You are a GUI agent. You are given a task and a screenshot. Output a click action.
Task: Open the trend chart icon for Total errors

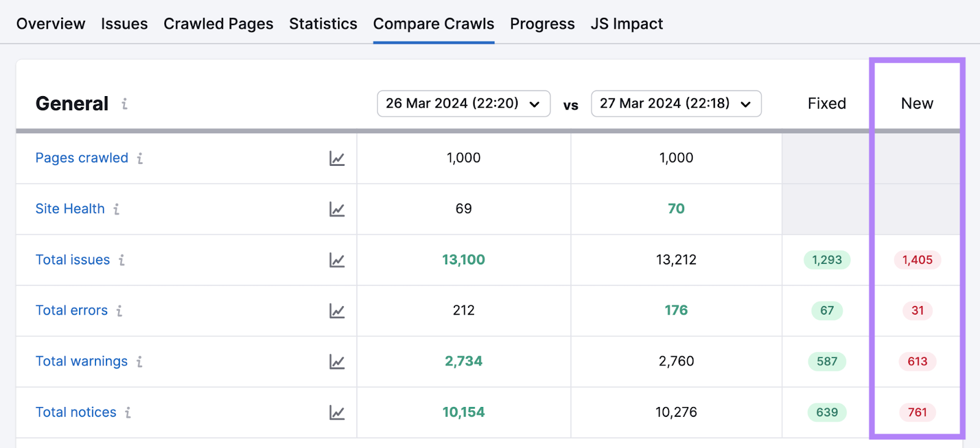click(337, 311)
